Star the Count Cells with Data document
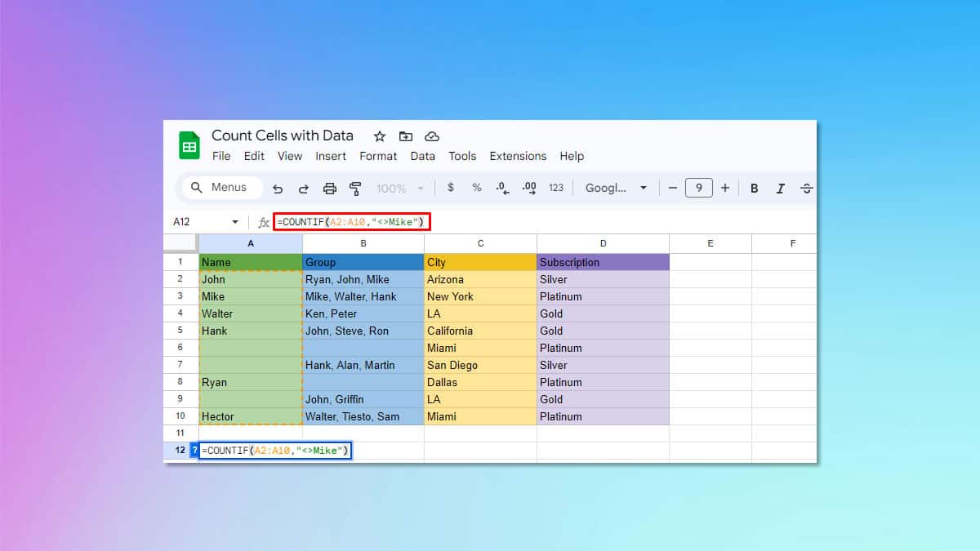This screenshot has height=551, width=980. [x=378, y=136]
